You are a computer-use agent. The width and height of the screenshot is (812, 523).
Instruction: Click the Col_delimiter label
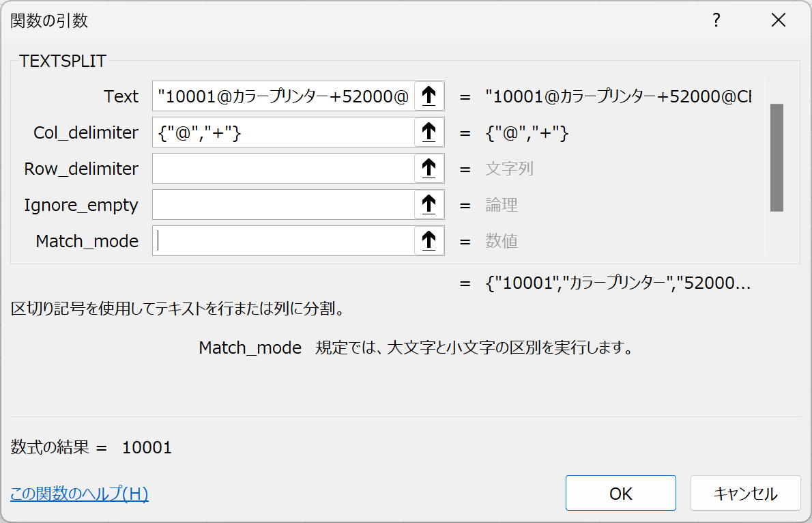(86, 132)
